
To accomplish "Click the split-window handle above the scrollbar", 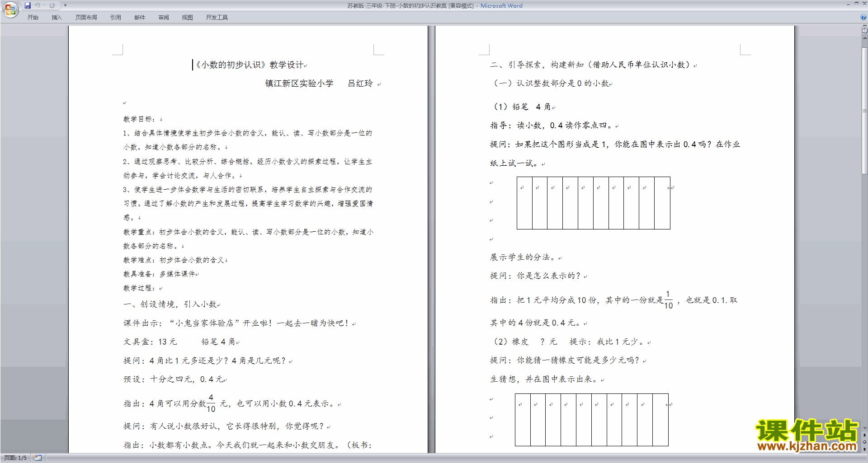I will tap(864, 26).
